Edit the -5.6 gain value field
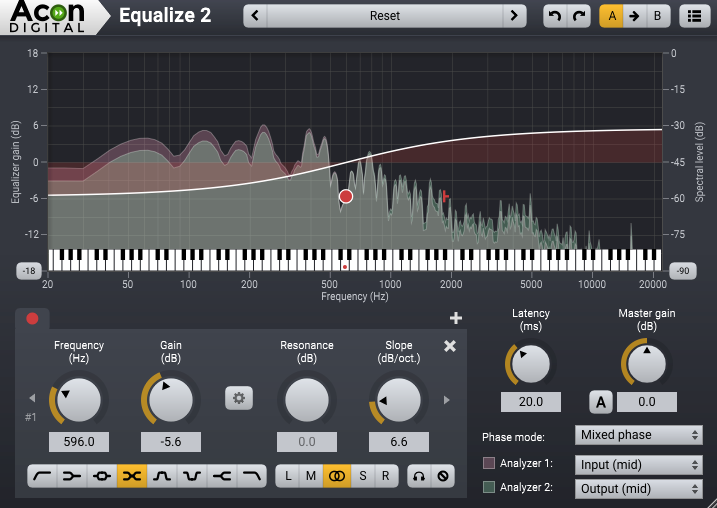This screenshot has width=717, height=508. pos(171,442)
